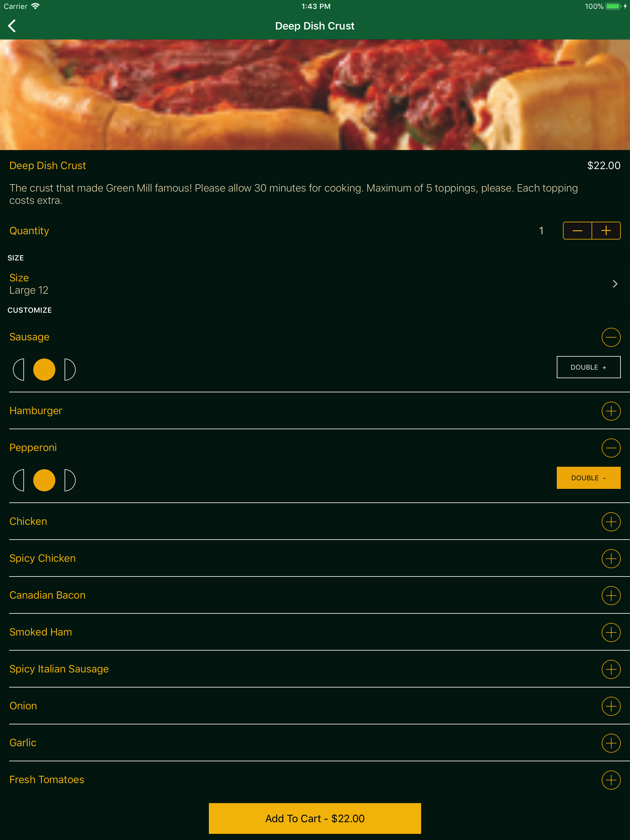Add Smoked Ham topping
This screenshot has width=630, height=840.
tap(611, 632)
